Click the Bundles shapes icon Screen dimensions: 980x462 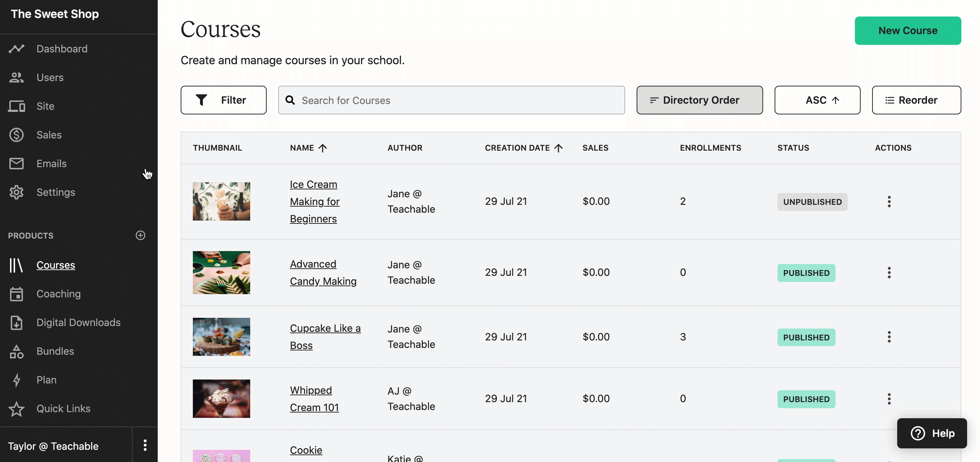pos(16,351)
